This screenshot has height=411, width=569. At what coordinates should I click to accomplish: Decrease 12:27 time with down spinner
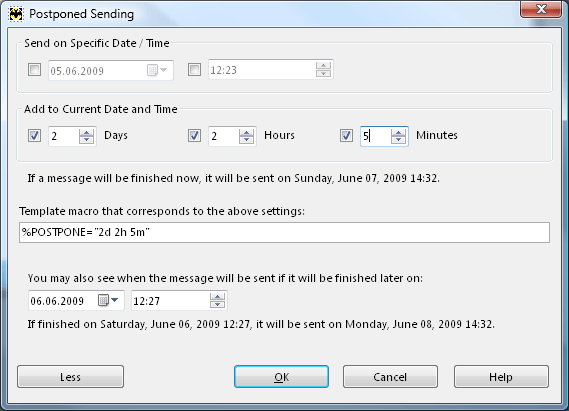pyautogui.click(x=217, y=304)
